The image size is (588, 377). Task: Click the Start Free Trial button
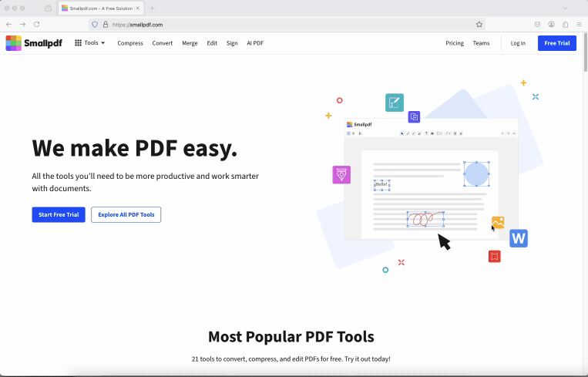click(x=59, y=214)
